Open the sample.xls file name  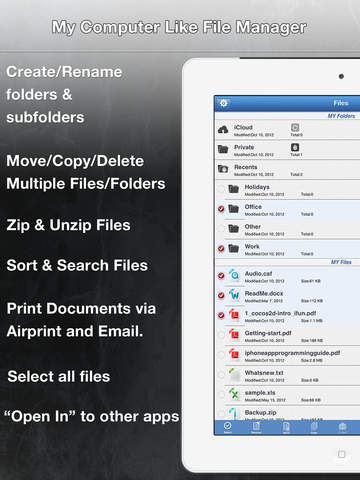click(260, 392)
